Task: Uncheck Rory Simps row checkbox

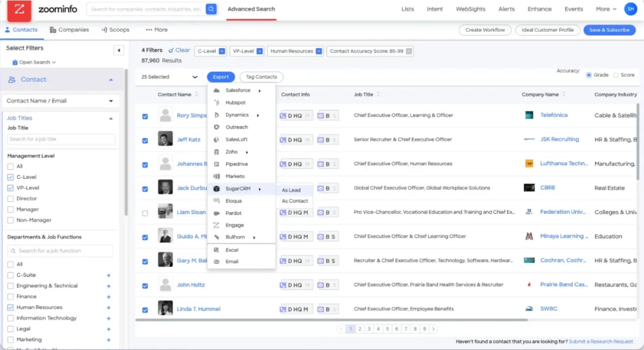Action: point(145,116)
